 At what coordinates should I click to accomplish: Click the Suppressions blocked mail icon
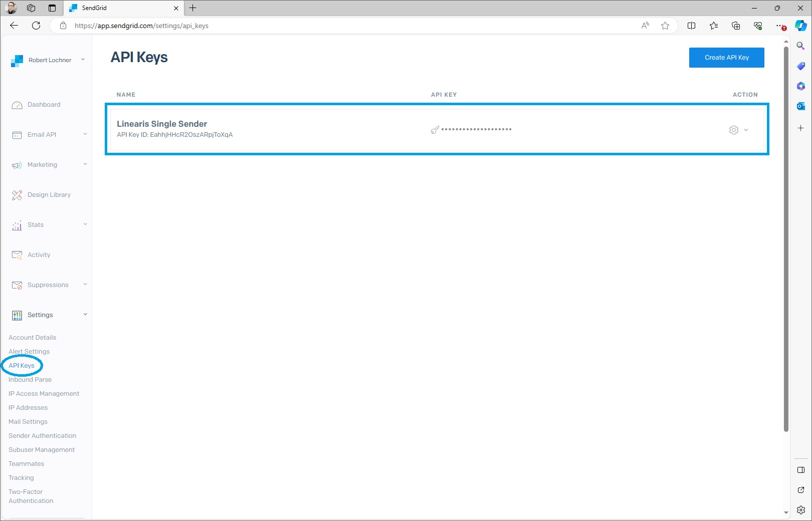[x=17, y=286]
